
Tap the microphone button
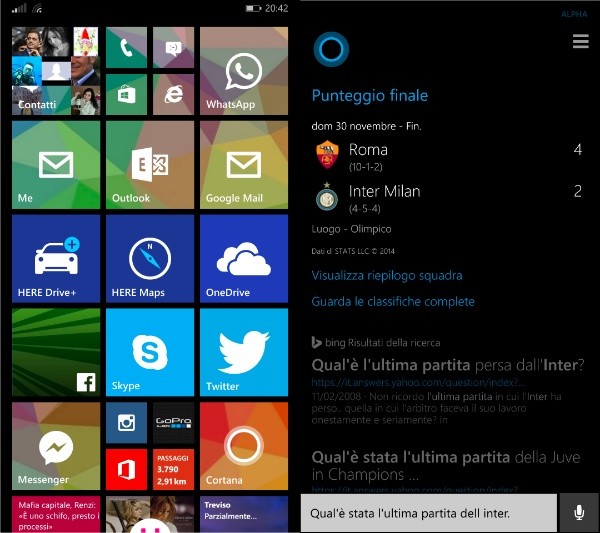coord(579,513)
